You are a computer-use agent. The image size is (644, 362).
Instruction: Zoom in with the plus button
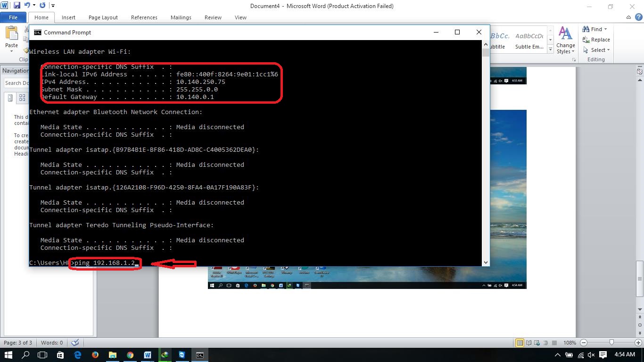coord(638,343)
